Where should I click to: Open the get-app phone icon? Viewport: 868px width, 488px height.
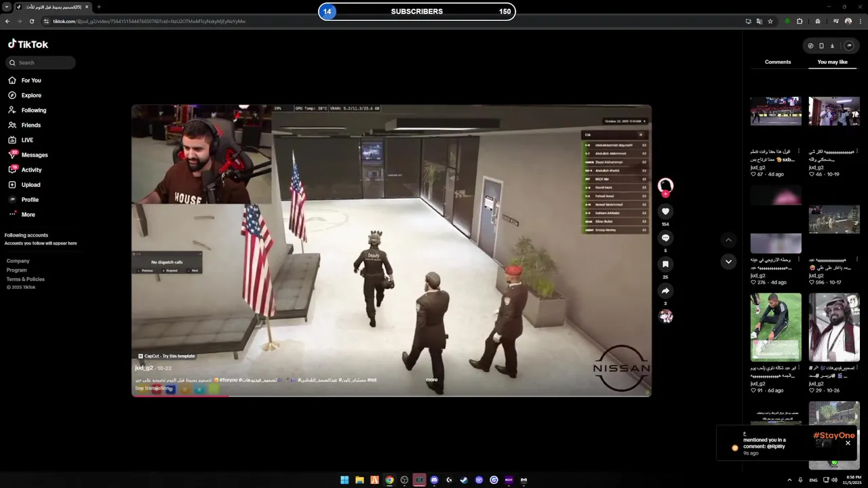click(x=821, y=46)
